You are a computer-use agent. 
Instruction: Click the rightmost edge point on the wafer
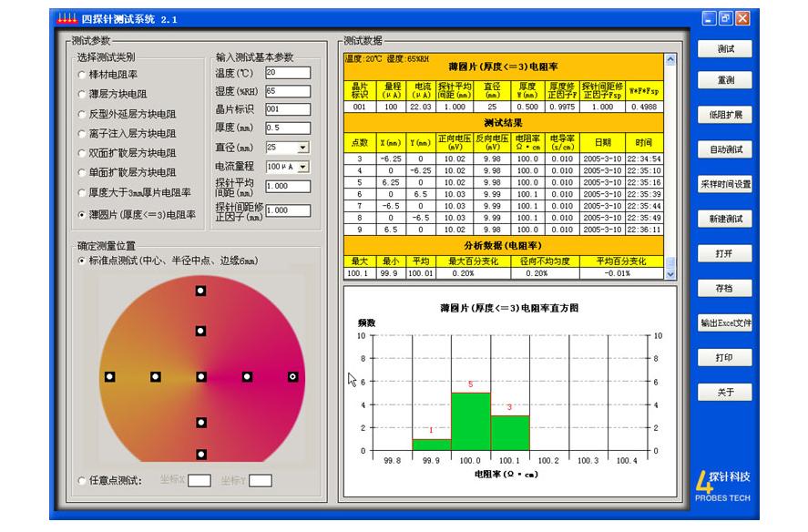coord(292,376)
